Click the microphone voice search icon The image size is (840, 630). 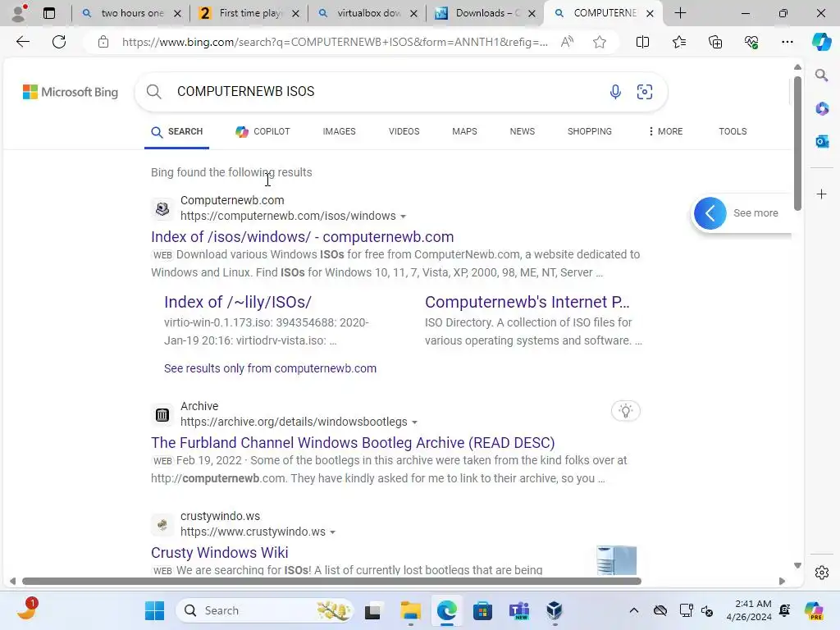click(x=615, y=92)
